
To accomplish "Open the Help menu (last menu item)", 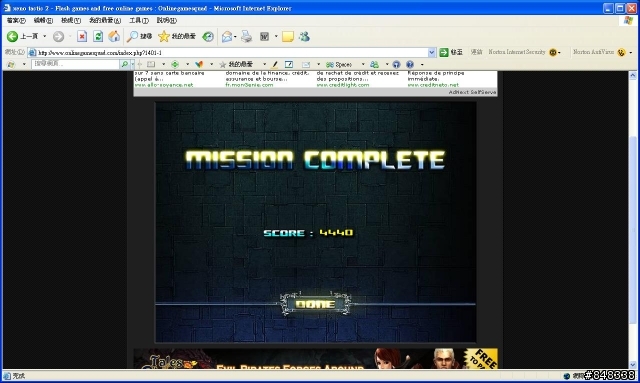I will (167, 20).
